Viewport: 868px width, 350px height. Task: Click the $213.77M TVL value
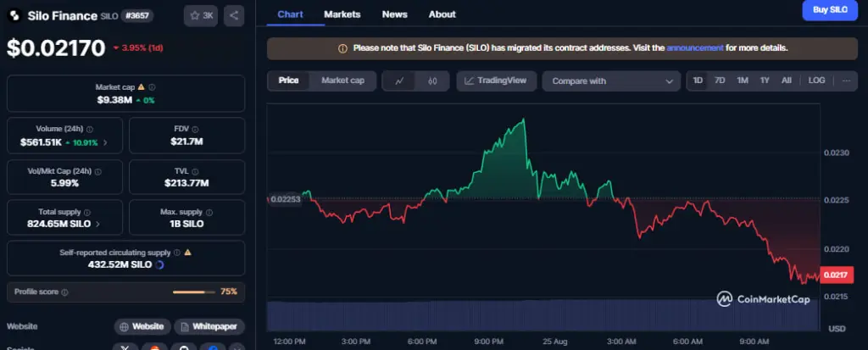(x=186, y=183)
